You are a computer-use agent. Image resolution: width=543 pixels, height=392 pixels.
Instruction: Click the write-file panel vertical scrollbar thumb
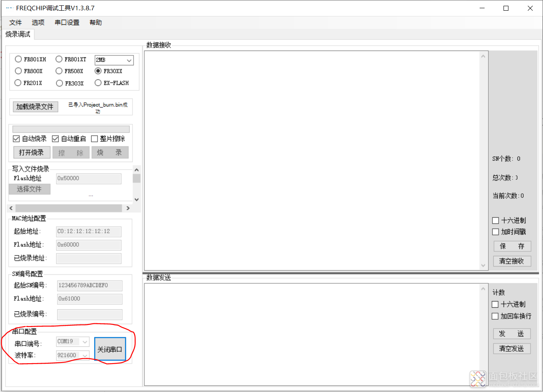(x=137, y=178)
